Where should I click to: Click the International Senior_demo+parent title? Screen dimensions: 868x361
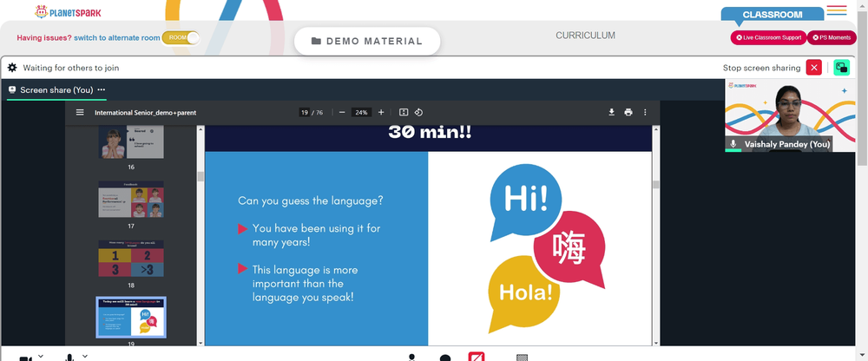tap(145, 113)
